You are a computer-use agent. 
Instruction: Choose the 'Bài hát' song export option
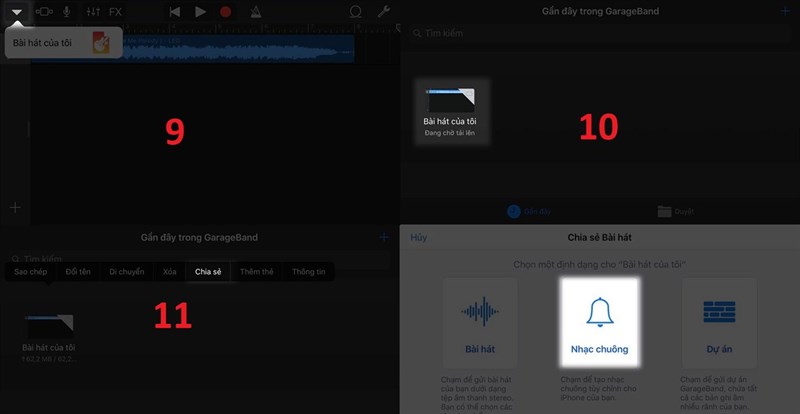point(479,323)
